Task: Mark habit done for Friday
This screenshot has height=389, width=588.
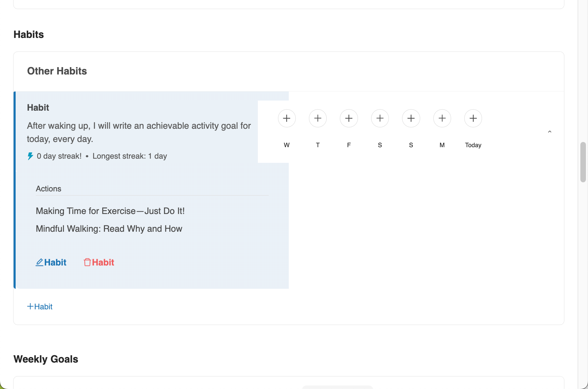Action: [349, 118]
